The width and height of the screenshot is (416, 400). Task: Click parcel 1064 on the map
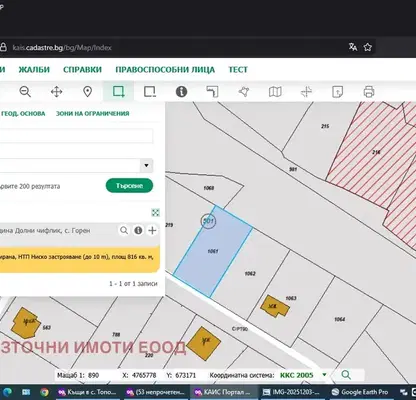coord(339,319)
